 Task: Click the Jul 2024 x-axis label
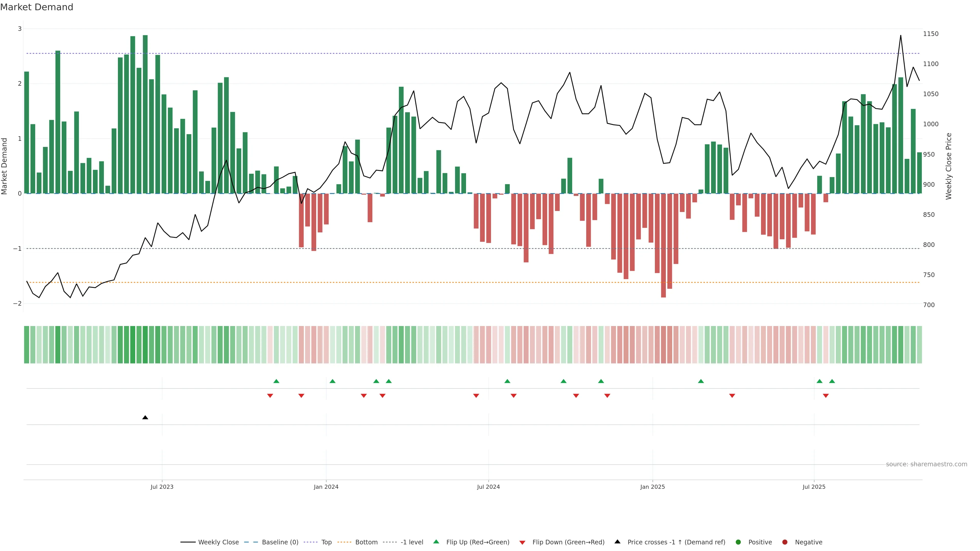click(x=488, y=487)
